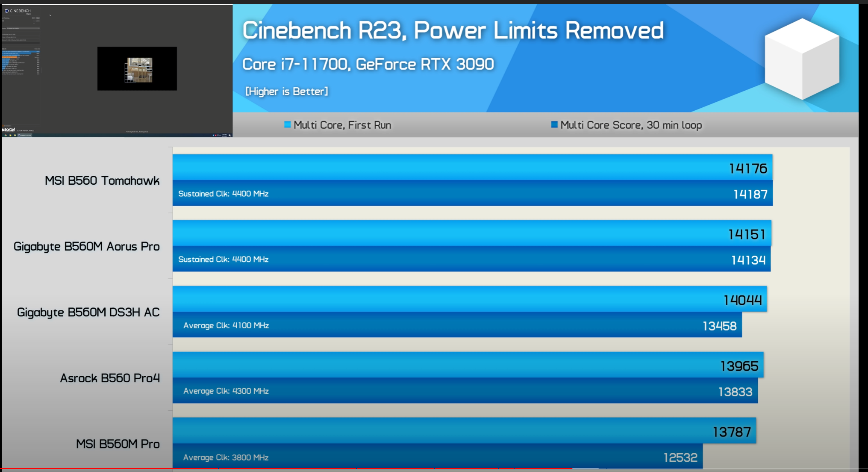868x472 pixels.
Task: Click 'Sustained Clk: 4400 MHz' on the Aorus Pro bar
Action: tap(224, 260)
